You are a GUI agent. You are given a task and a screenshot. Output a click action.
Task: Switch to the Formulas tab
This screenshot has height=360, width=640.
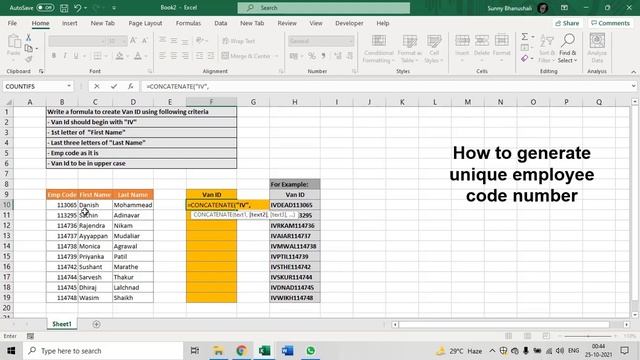[188, 23]
